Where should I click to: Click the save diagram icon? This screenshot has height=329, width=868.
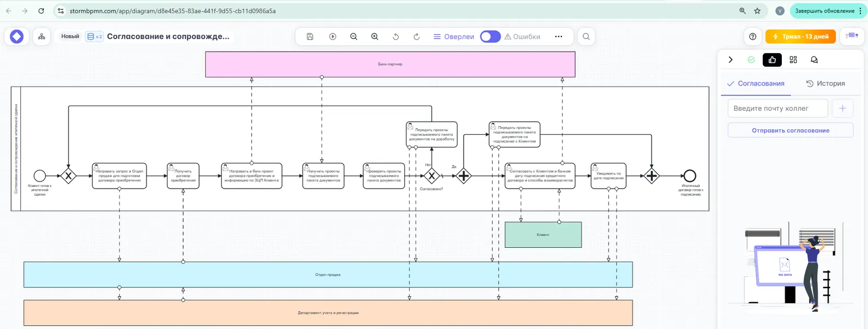[x=310, y=37]
